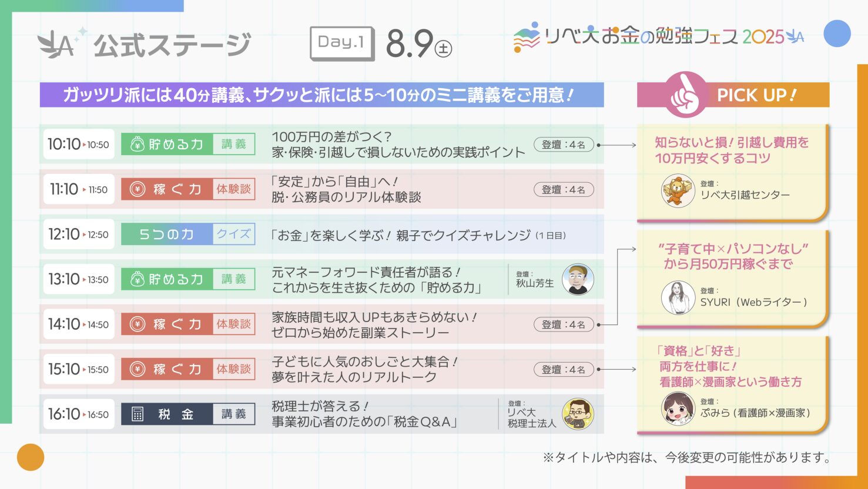This screenshot has width=868, height=489.
Task: Click the リベ大お金の勉強フェス 2025 logo
Action: (659, 37)
